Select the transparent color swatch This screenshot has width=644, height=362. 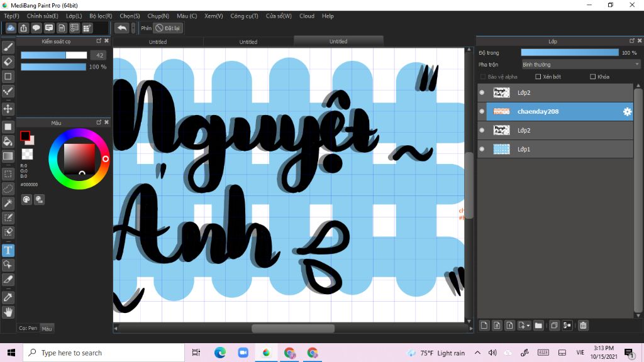28,154
